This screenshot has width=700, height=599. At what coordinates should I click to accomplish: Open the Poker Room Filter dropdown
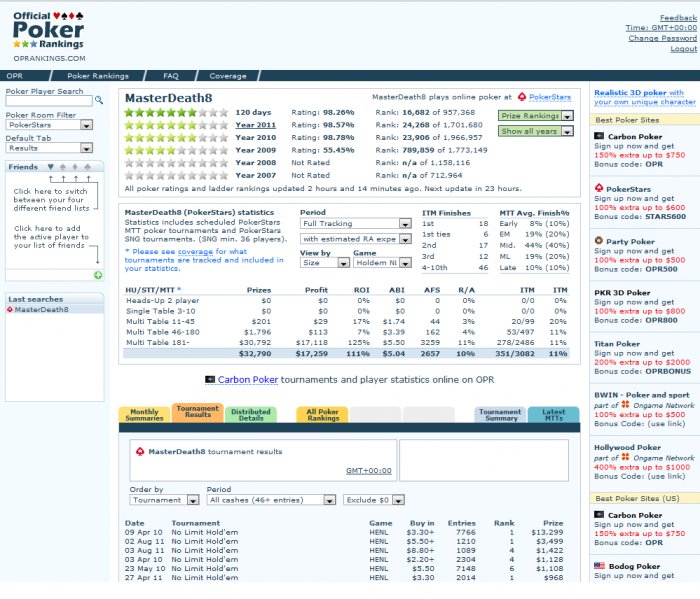click(49, 125)
